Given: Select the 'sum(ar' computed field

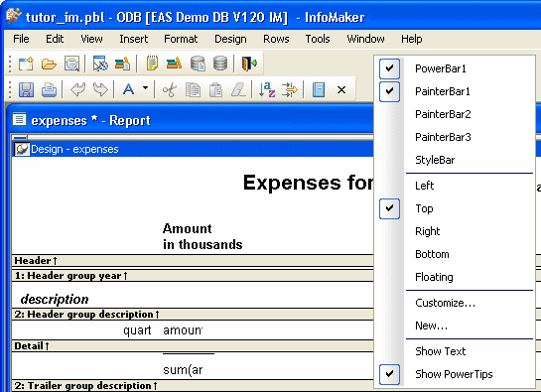Looking at the screenshot, I should [x=183, y=370].
